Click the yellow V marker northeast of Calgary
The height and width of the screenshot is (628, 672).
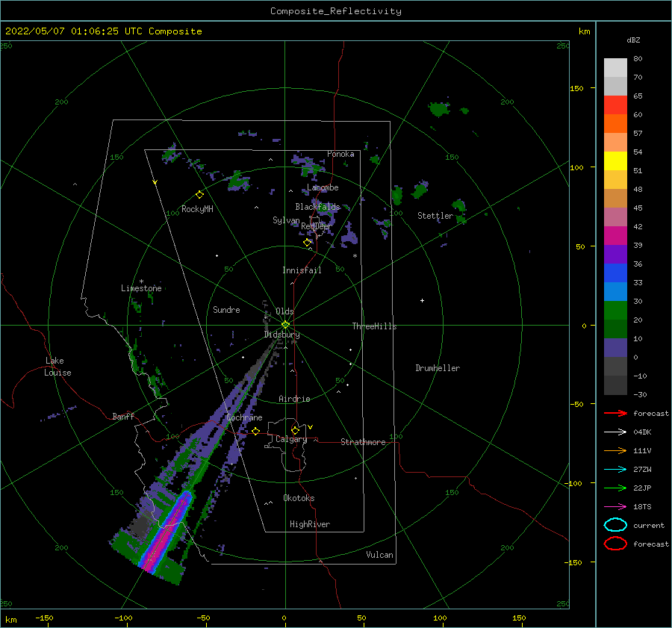(310, 427)
